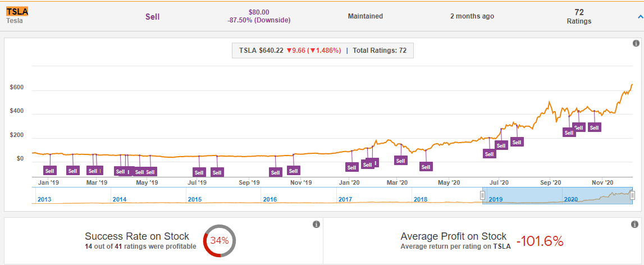Open the chart info icon
Image resolution: width=644 pixels, height=265 pixels.
[636, 43]
